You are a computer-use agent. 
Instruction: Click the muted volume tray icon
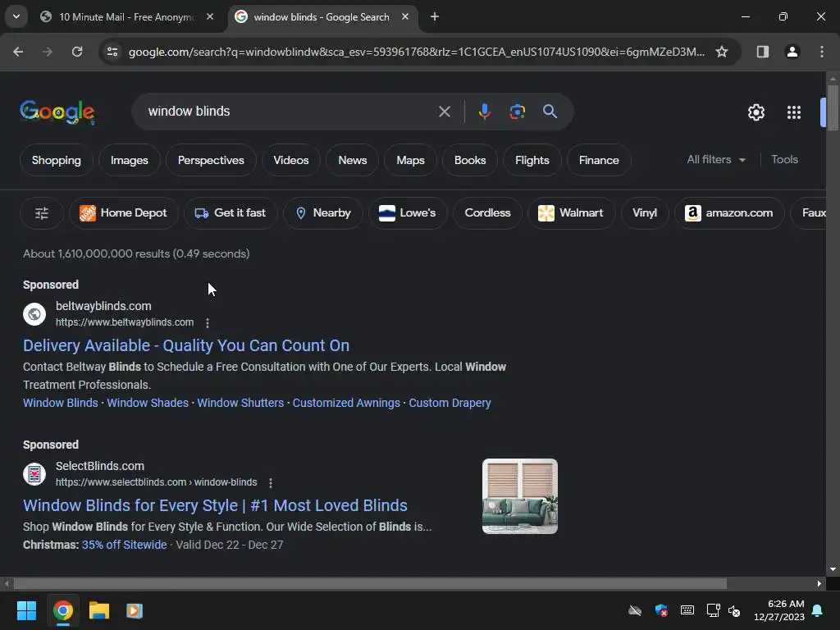734,610
